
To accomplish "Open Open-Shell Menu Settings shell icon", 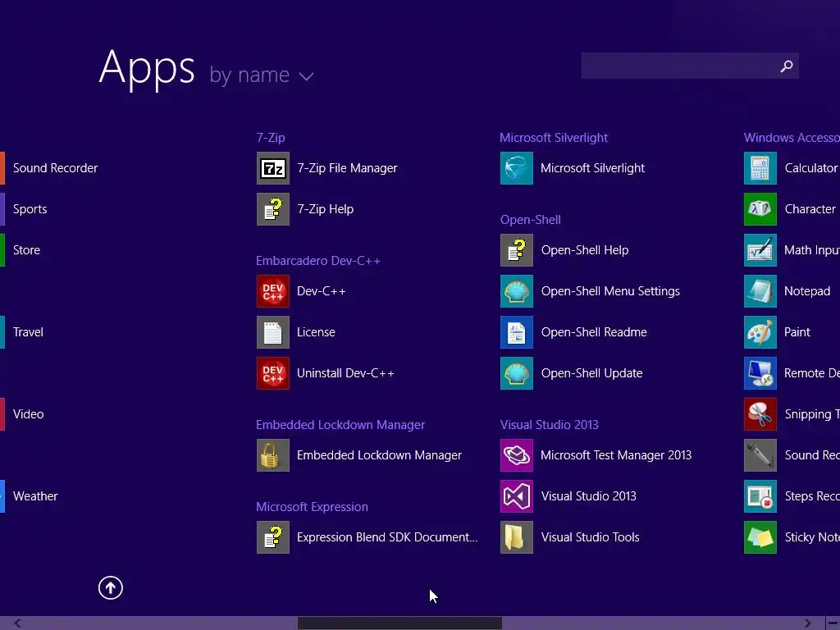I will [517, 291].
